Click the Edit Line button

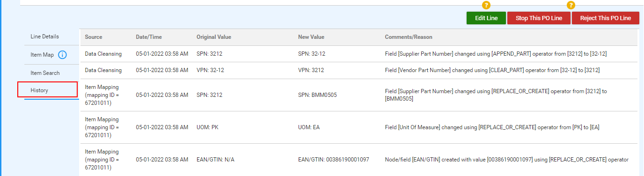486,18
